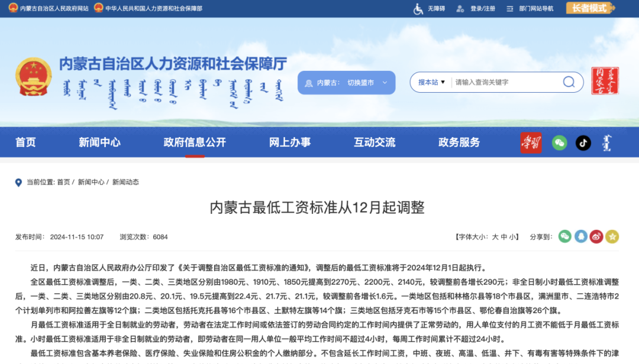
Task: Share the article via QQ icon
Action: pos(580,236)
